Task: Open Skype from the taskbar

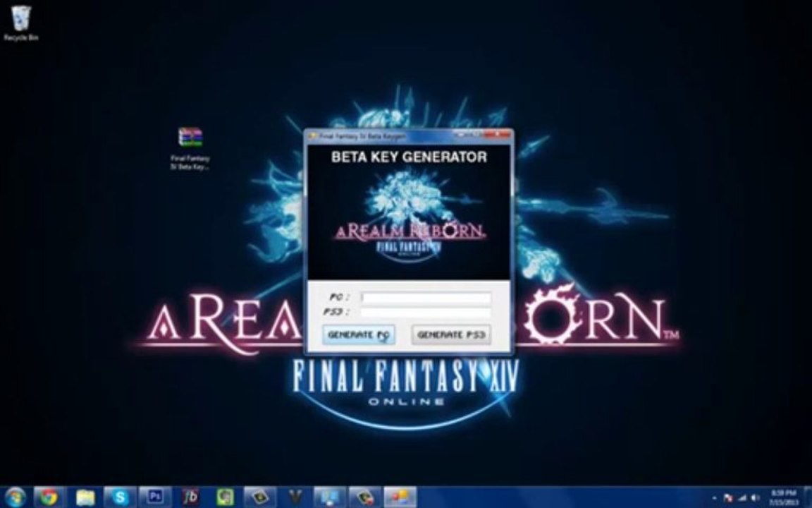Action: pos(120,497)
